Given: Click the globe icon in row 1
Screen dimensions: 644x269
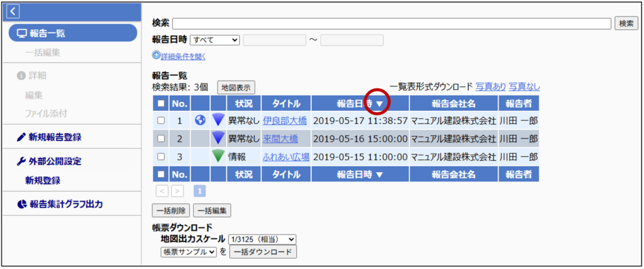Looking at the screenshot, I should 200,120.
